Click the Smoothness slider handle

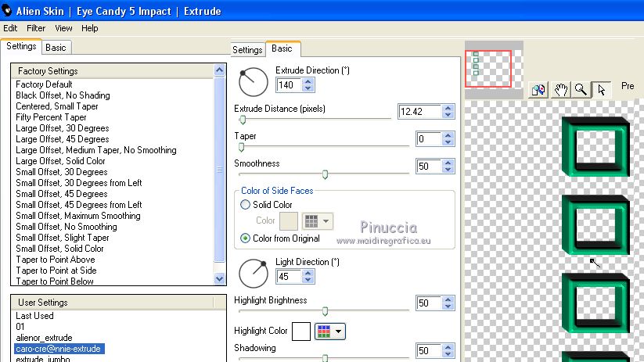point(325,174)
